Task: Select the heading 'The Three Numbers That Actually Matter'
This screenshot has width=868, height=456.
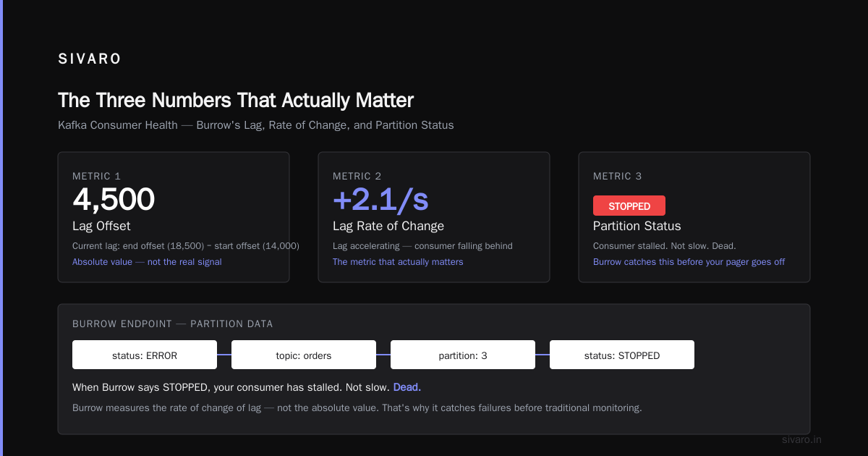Action: pyautogui.click(x=236, y=100)
